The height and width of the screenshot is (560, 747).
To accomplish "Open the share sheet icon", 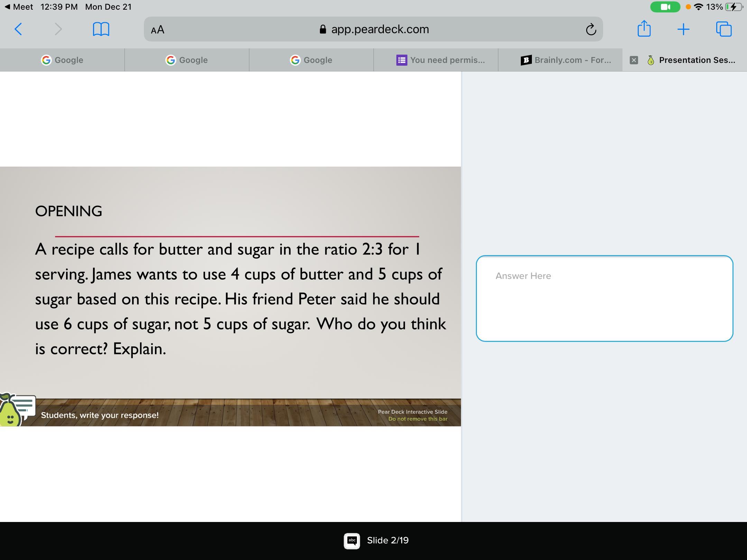I will click(x=644, y=29).
